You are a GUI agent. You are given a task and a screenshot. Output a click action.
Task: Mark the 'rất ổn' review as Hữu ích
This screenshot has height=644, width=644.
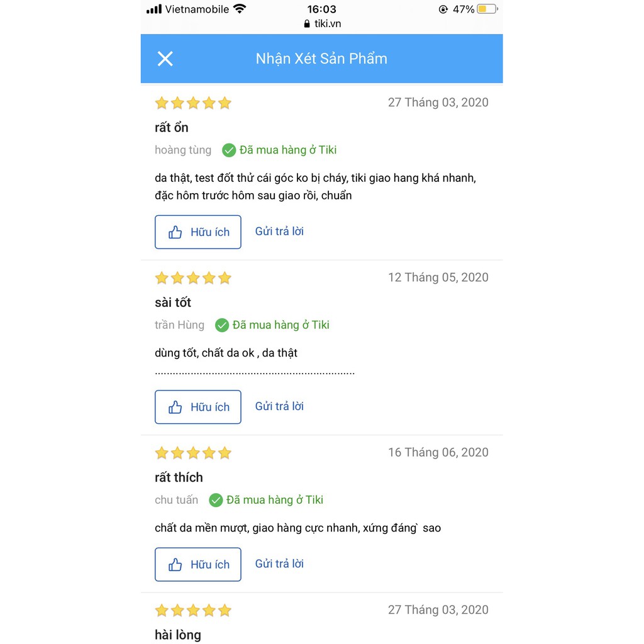198,232
